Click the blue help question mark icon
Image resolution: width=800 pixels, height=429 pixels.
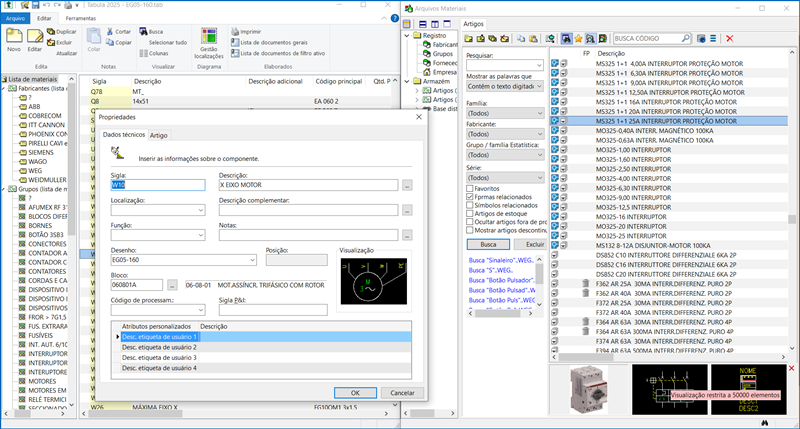(x=394, y=18)
